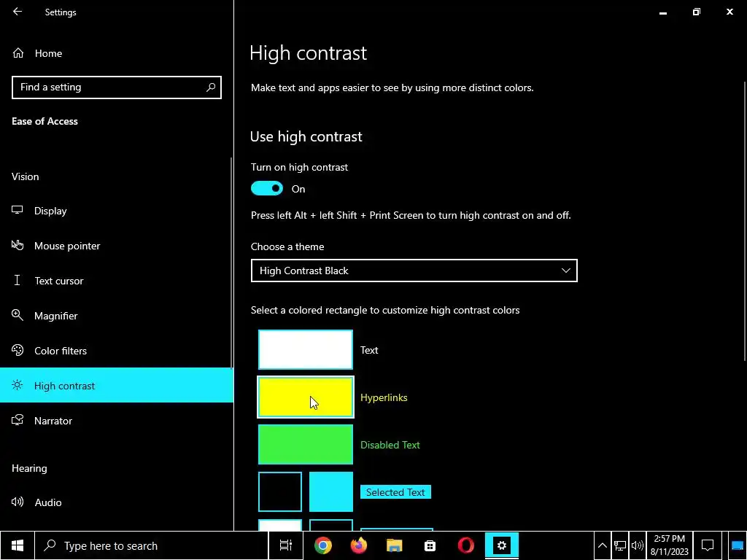
Task: Click the cyan icon at taskbar's far end
Action: coord(738,545)
